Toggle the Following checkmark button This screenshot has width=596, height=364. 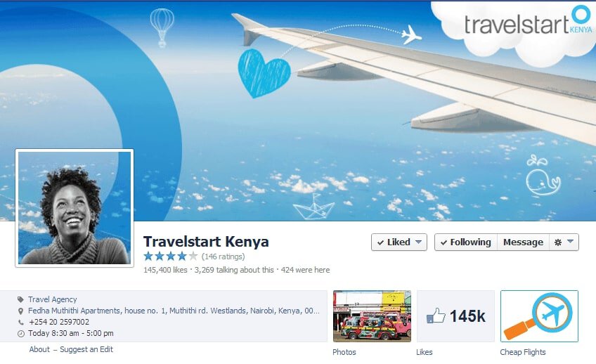pos(466,242)
